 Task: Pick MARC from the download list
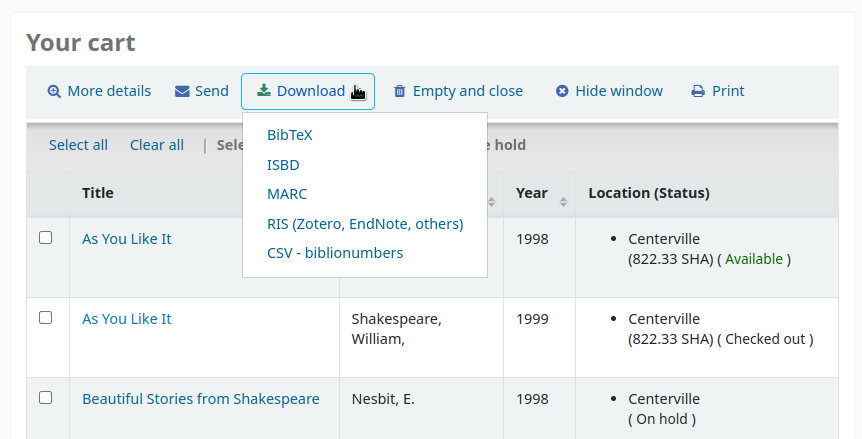point(287,194)
